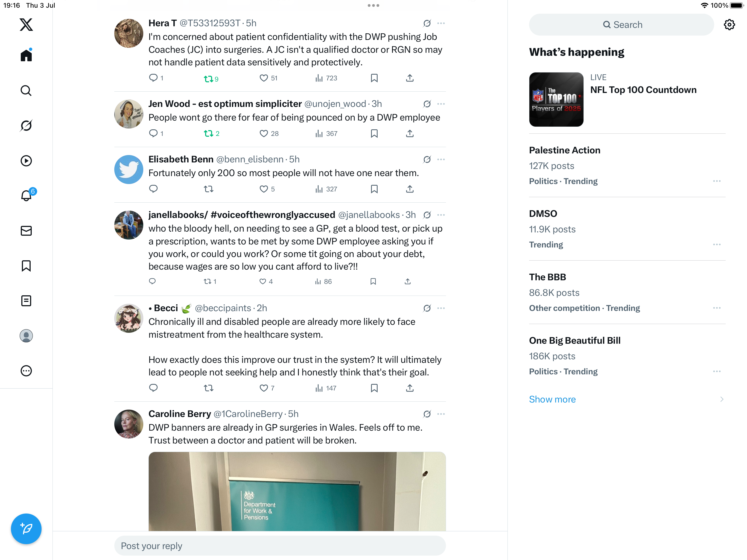Bookmark Elisabeth Benn's reply
This screenshot has width=747, height=560.
pos(374,189)
